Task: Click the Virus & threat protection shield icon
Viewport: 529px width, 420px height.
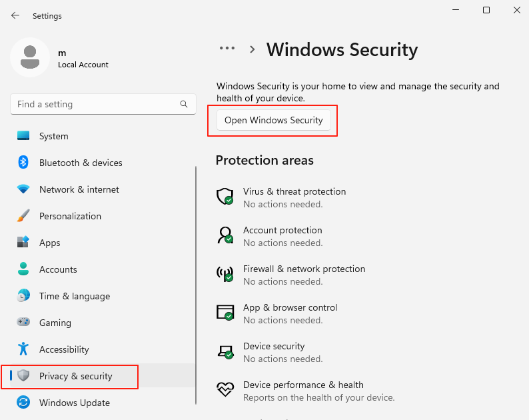Action: (x=225, y=196)
